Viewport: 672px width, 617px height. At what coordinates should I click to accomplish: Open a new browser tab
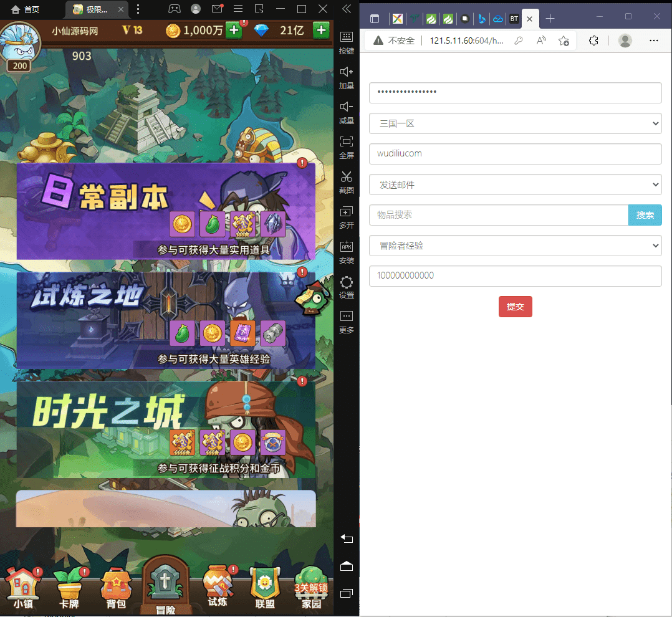(x=550, y=19)
